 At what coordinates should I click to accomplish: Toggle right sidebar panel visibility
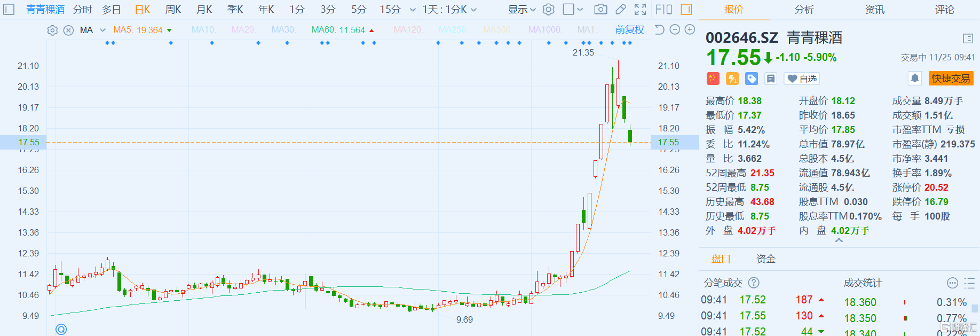[x=686, y=10]
